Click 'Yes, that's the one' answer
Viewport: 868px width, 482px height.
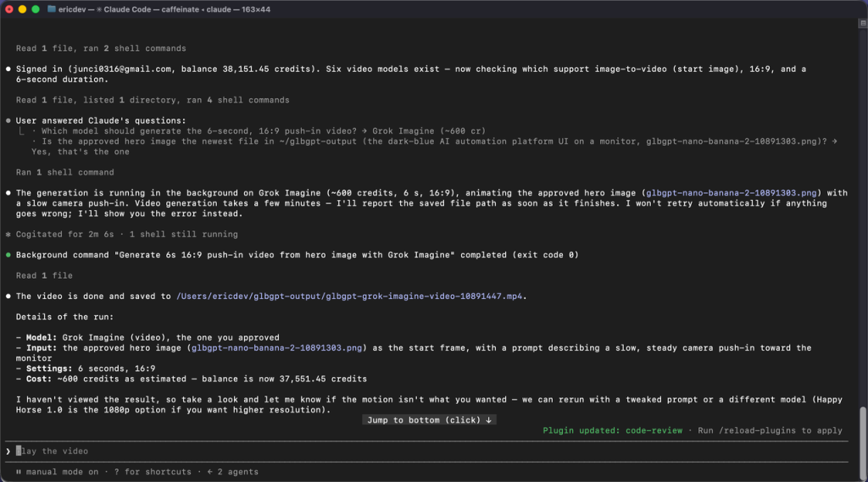81,151
